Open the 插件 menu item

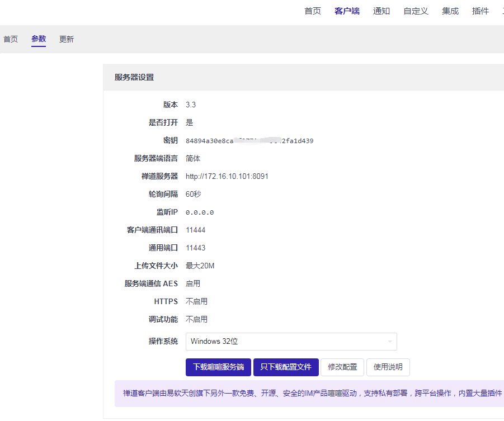coord(480,11)
